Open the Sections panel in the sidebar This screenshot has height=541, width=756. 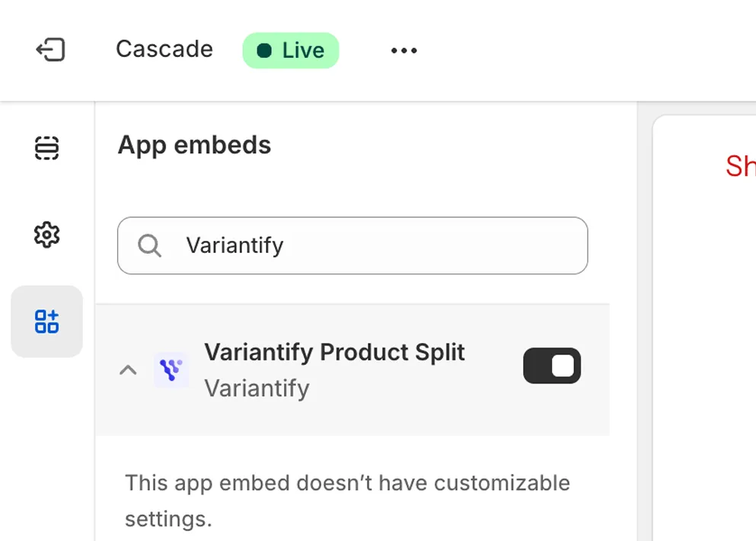point(46,148)
